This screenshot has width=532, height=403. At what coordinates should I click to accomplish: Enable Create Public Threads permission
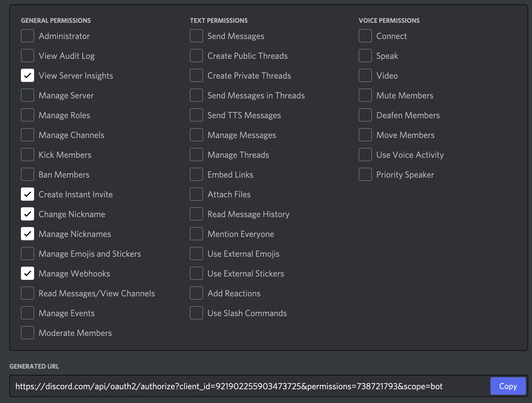point(196,56)
